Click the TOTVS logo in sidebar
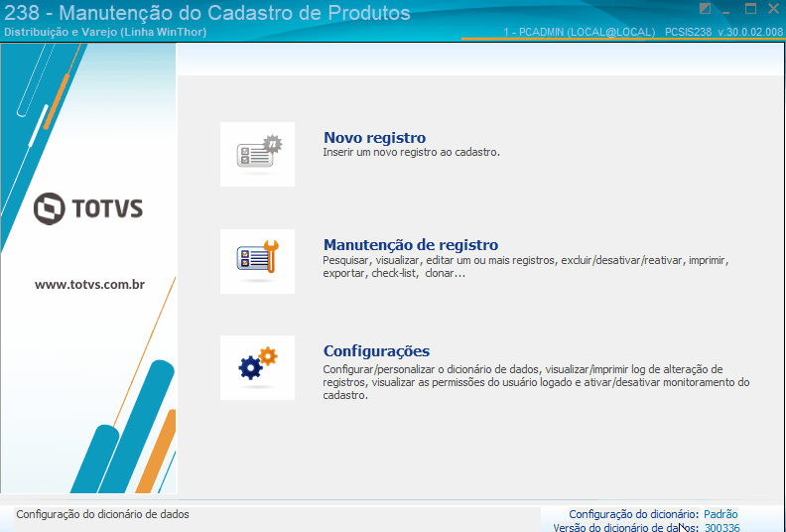 tap(88, 208)
